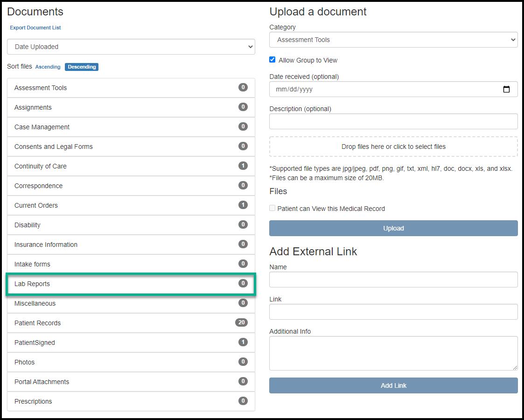Click the drop files area to select files
This screenshot has width=524, height=420.
393,147
